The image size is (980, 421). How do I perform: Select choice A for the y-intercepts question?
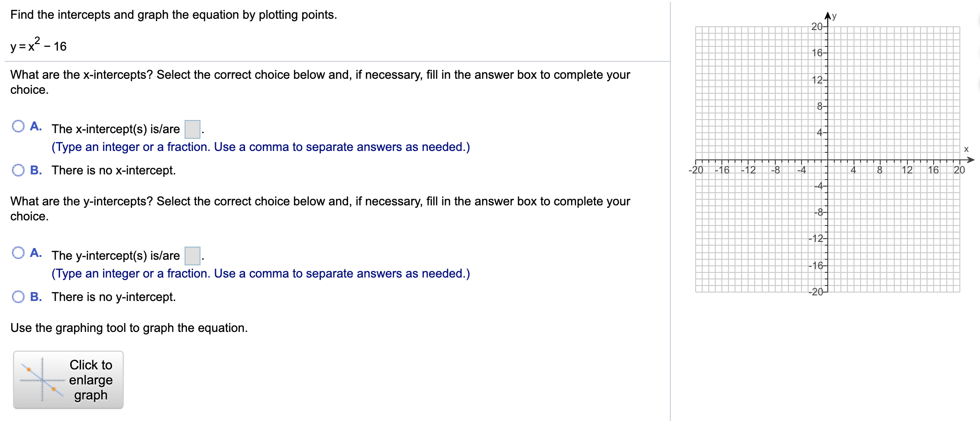18,252
